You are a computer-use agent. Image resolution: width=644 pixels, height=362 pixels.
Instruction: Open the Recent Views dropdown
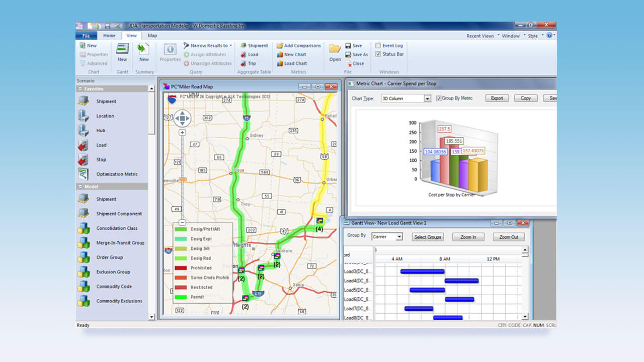[483, 36]
